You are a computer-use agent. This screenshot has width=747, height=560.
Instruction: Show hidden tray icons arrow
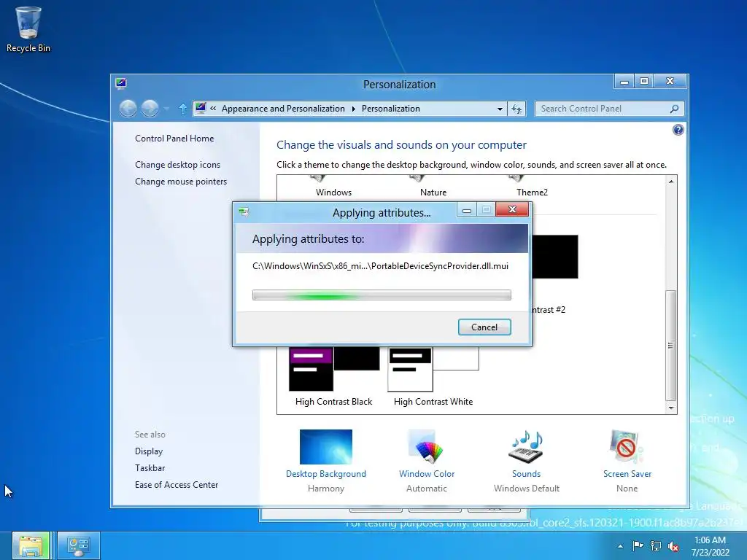click(620, 546)
